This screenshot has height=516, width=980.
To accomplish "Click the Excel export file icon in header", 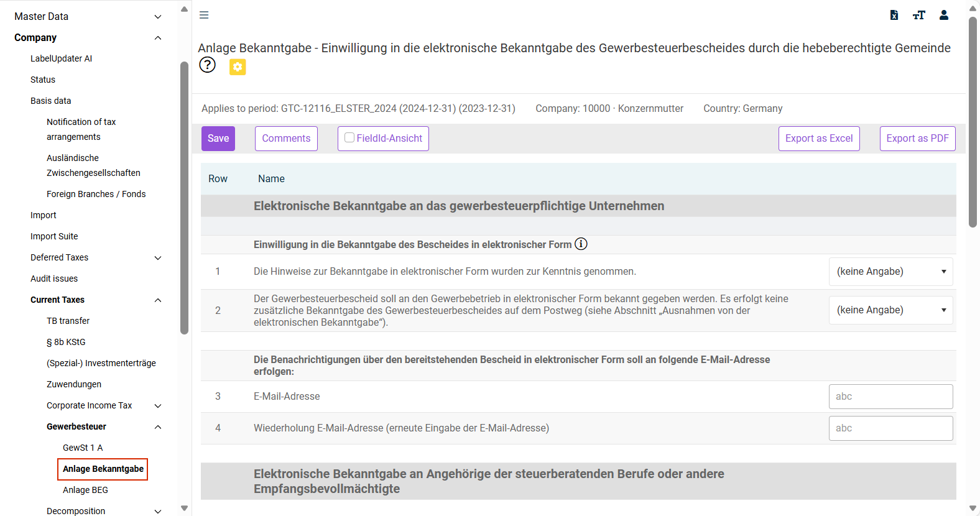I will pos(894,15).
